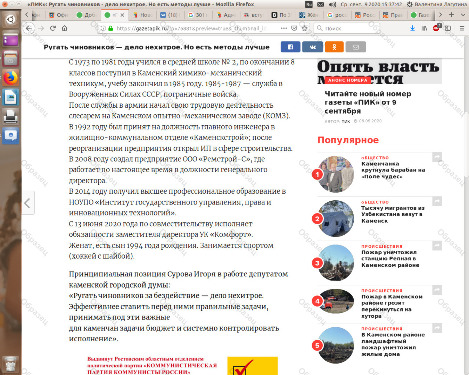Screen dimensions: 469x375
Task: Reload the current page
Action: 53,28
